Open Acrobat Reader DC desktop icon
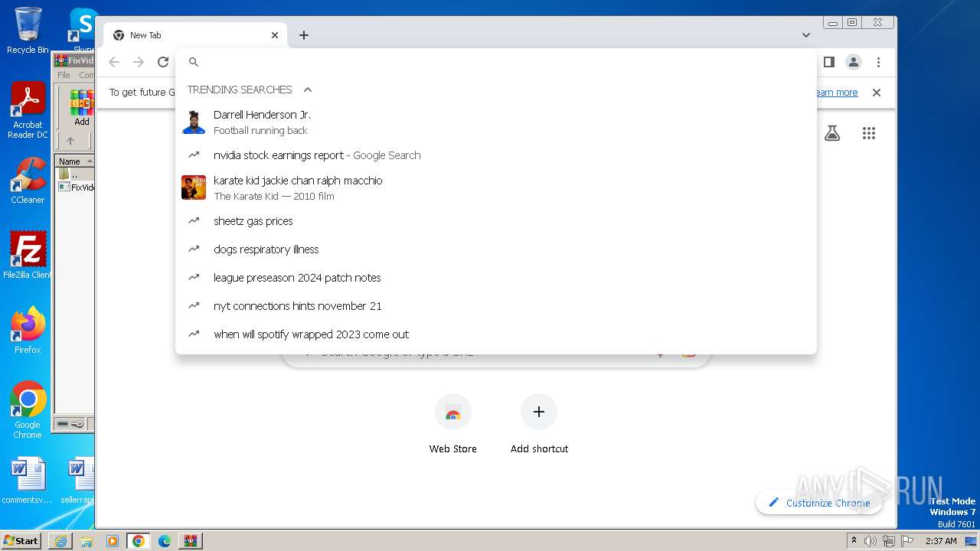 pyautogui.click(x=28, y=111)
